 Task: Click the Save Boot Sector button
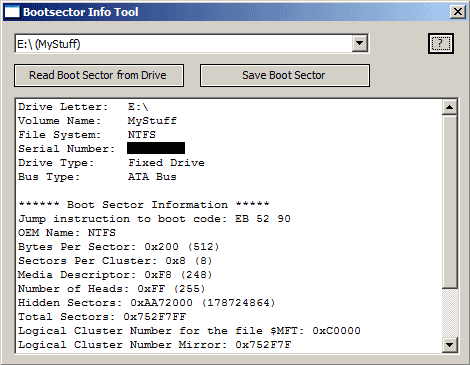click(285, 75)
